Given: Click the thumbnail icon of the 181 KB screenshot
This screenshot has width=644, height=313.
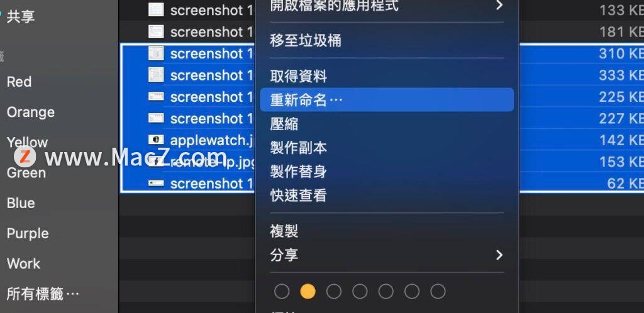Looking at the screenshot, I should pos(156,31).
